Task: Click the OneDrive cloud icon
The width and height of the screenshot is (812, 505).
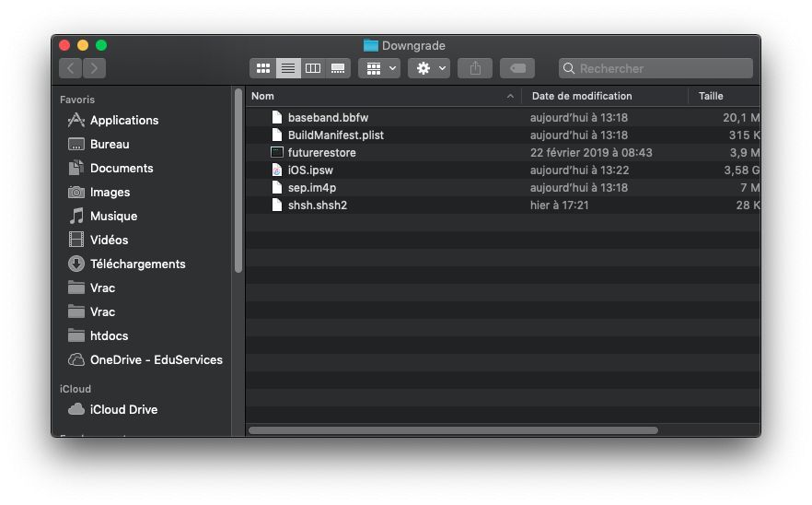Action: tap(76, 359)
